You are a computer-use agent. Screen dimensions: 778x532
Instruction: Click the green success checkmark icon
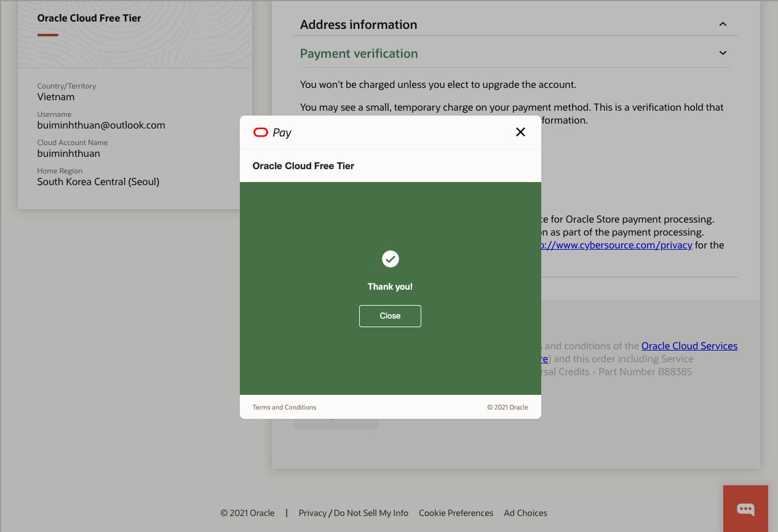click(x=390, y=259)
